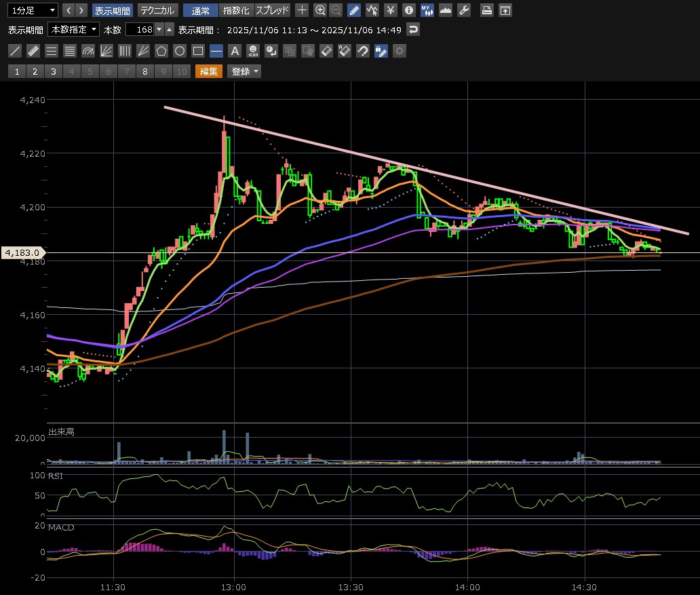
Task: Pick the text annotation 'A' tool
Action: pyautogui.click(x=235, y=51)
